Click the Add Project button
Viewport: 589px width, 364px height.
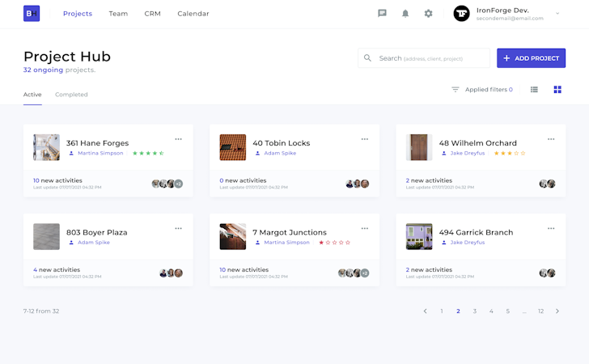[531, 58]
